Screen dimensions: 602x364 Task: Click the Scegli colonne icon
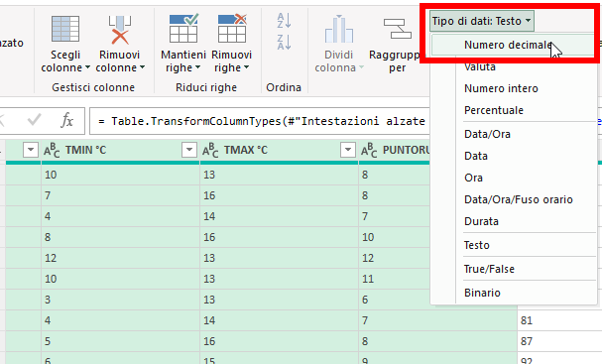coord(65,29)
